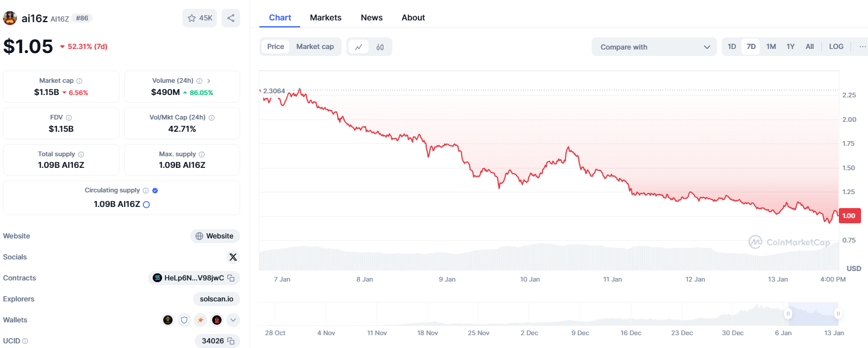Open the Backpack red wallet icon
The height and width of the screenshot is (348, 868).
tap(217, 320)
